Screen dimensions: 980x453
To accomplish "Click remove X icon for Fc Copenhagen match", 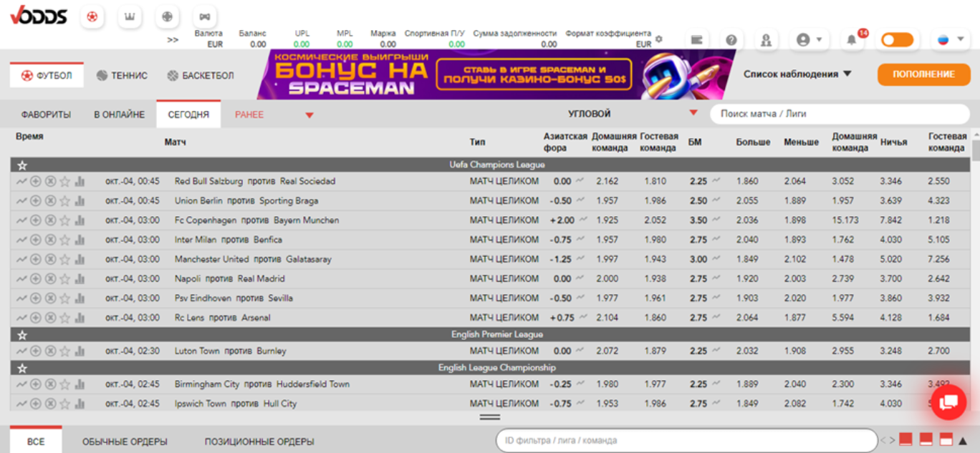I will click(x=50, y=220).
